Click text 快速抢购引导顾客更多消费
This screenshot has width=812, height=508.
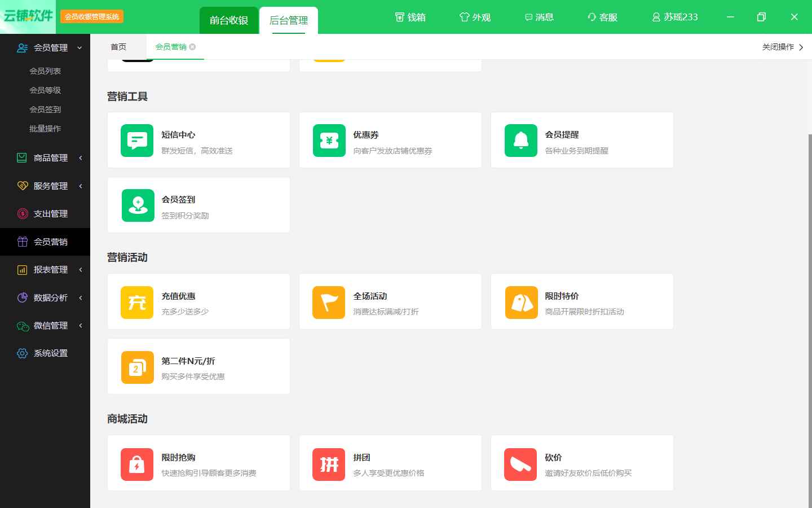(209, 473)
